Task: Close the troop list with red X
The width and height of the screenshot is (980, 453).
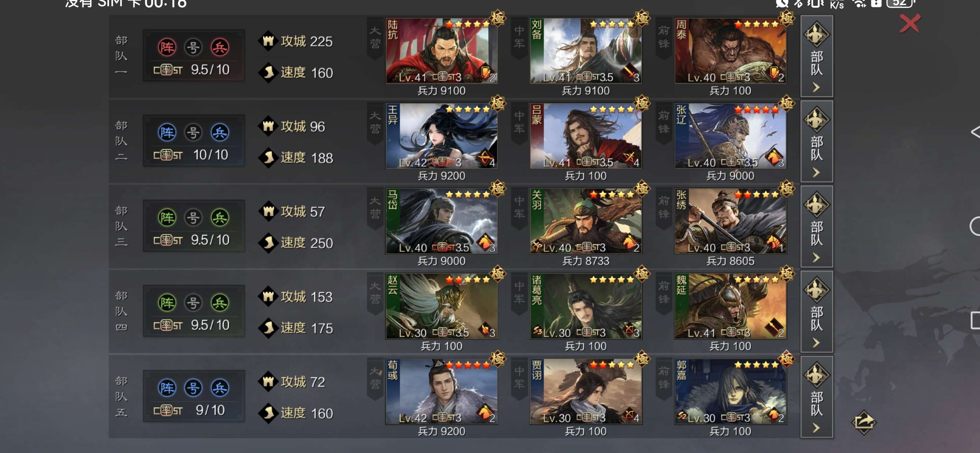Action: pyautogui.click(x=910, y=24)
